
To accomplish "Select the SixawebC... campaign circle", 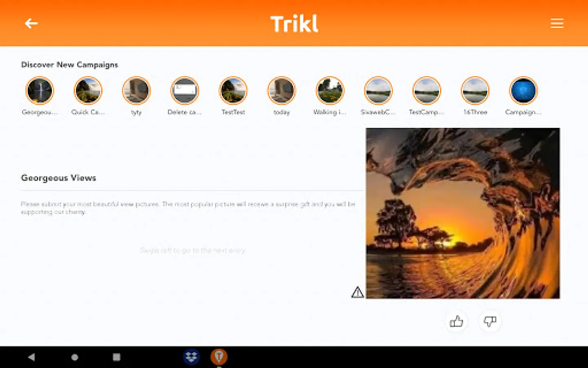I will pos(378,91).
